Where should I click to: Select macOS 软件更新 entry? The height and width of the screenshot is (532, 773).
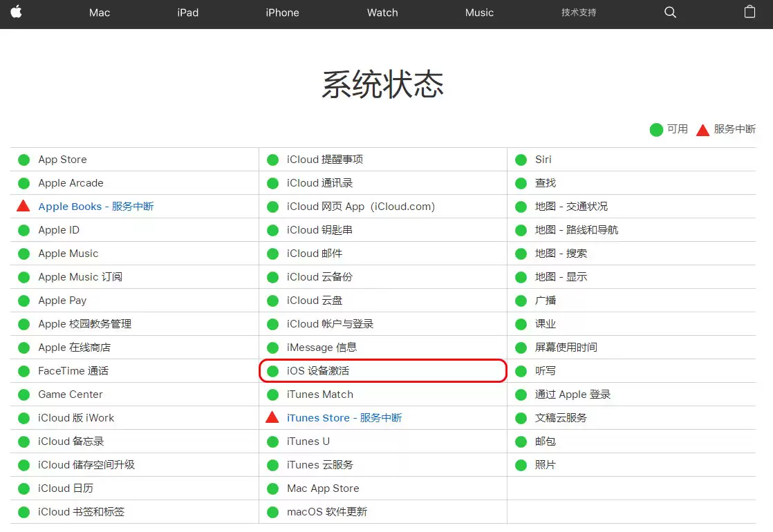(x=327, y=512)
